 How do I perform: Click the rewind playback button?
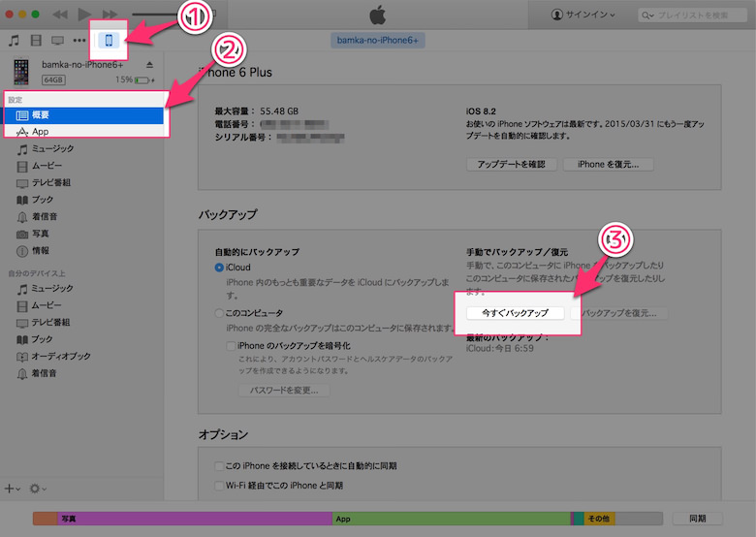(60, 15)
